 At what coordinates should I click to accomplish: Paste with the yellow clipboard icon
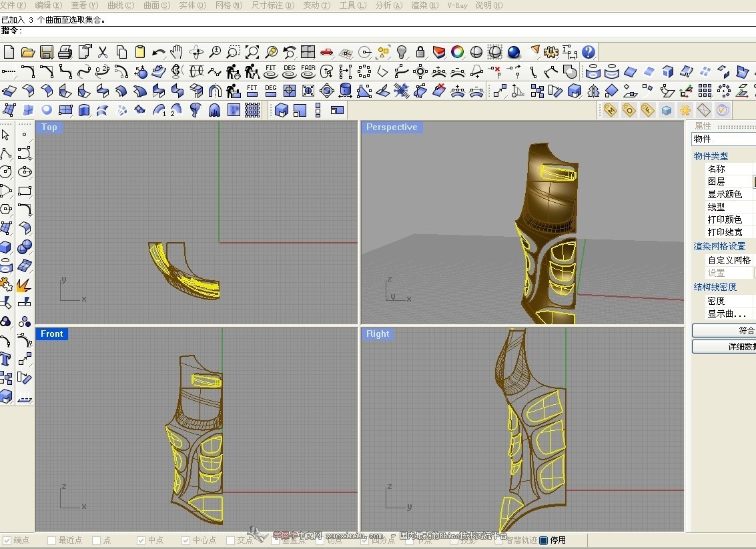(x=140, y=52)
